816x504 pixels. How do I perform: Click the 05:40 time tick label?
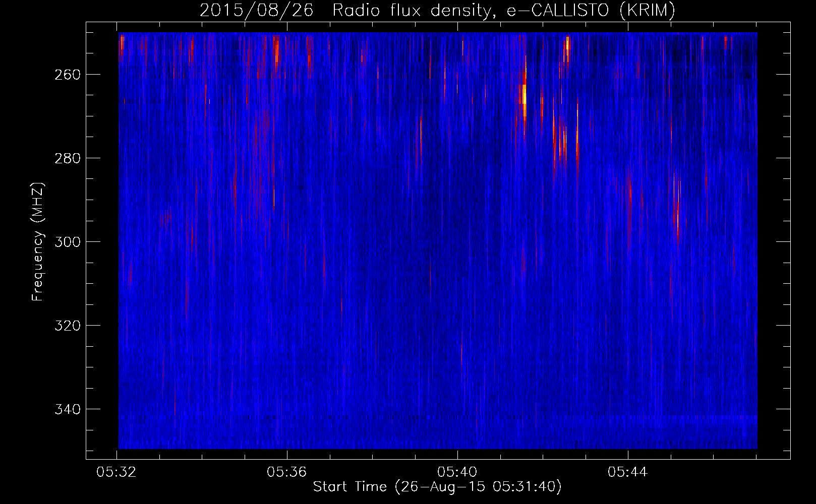(x=457, y=472)
